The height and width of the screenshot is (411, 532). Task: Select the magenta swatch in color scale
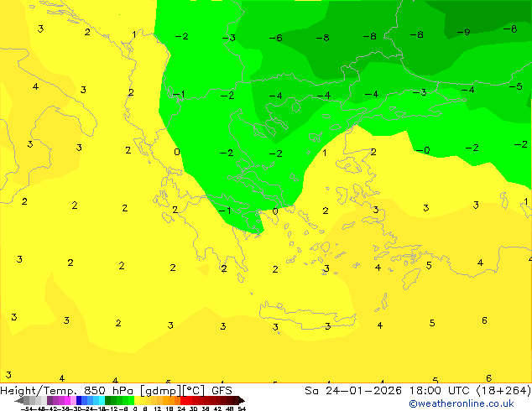click(67, 400)
